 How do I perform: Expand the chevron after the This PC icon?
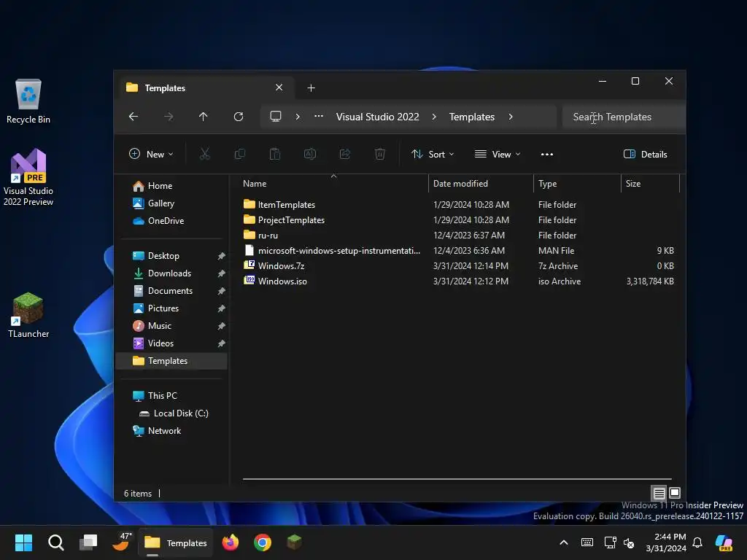[x=298, y=117]
